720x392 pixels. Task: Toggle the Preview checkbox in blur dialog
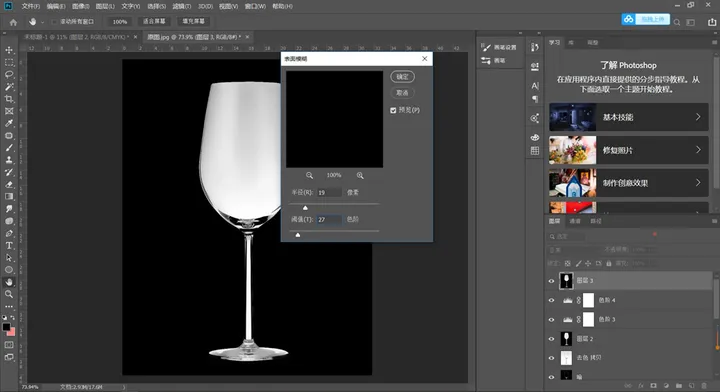point(393,110)
